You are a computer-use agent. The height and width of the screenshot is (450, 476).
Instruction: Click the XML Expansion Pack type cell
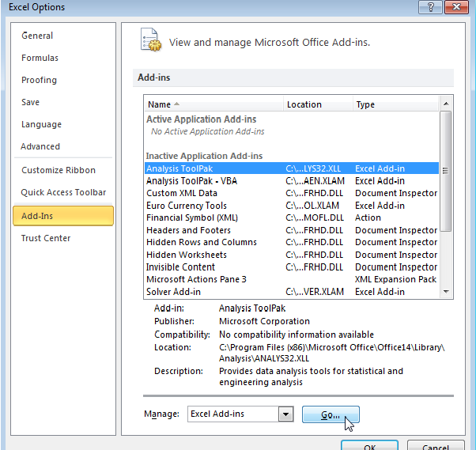pos(395,279)
